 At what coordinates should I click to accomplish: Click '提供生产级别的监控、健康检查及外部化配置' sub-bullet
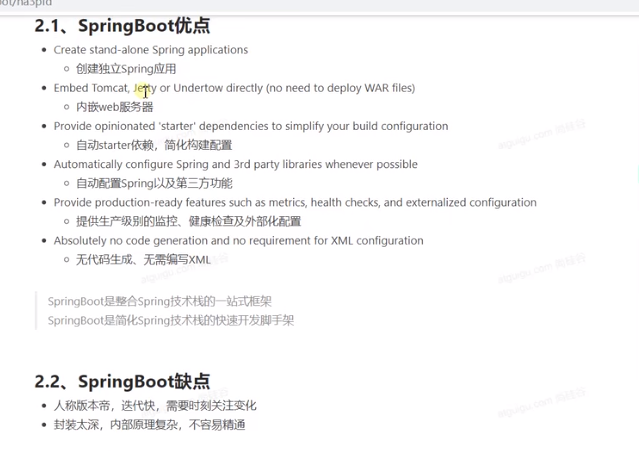188,222
